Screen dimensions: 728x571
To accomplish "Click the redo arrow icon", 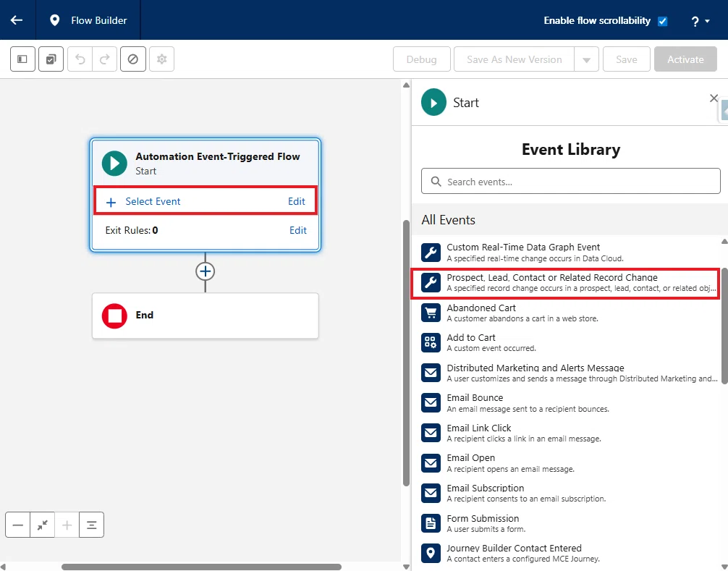I will 105,59.
